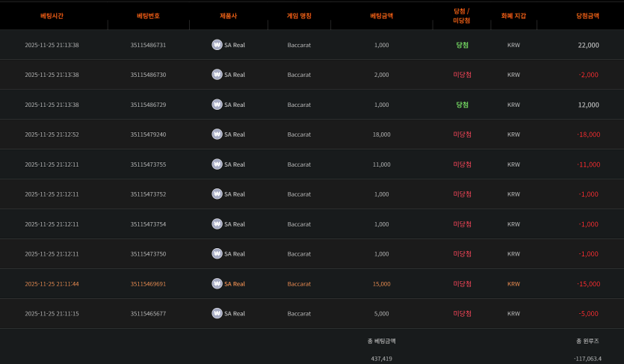Click the SA Real logo for bet 35115486729

click(217, 105)
